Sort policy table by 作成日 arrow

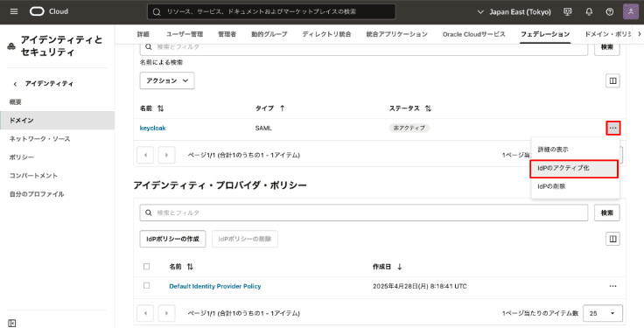[x=399, y=267]
